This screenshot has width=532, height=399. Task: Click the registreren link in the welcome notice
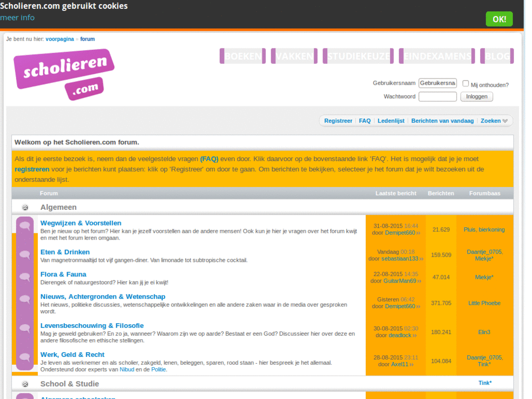(32, 169)
